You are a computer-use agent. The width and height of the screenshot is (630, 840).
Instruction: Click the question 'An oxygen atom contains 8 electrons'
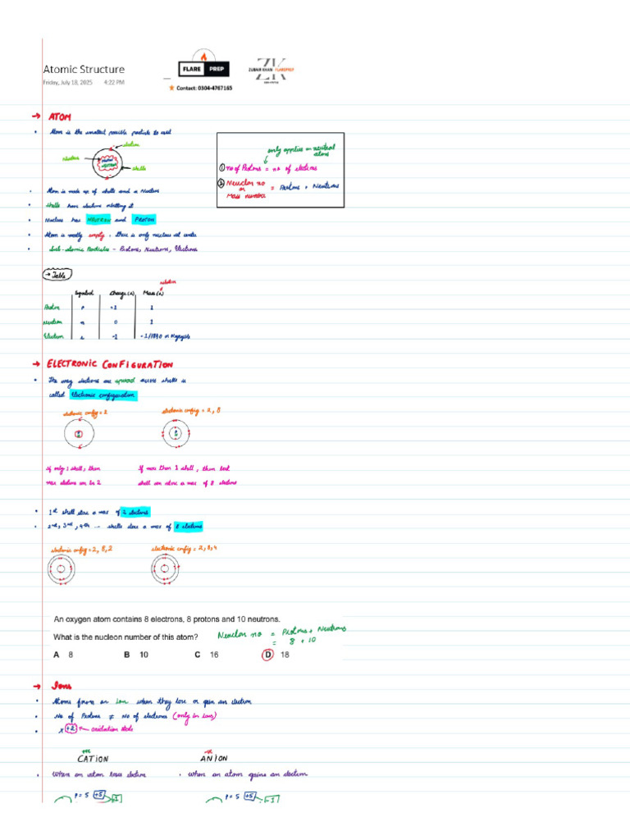pyautogui.click(x=167, y=619)
